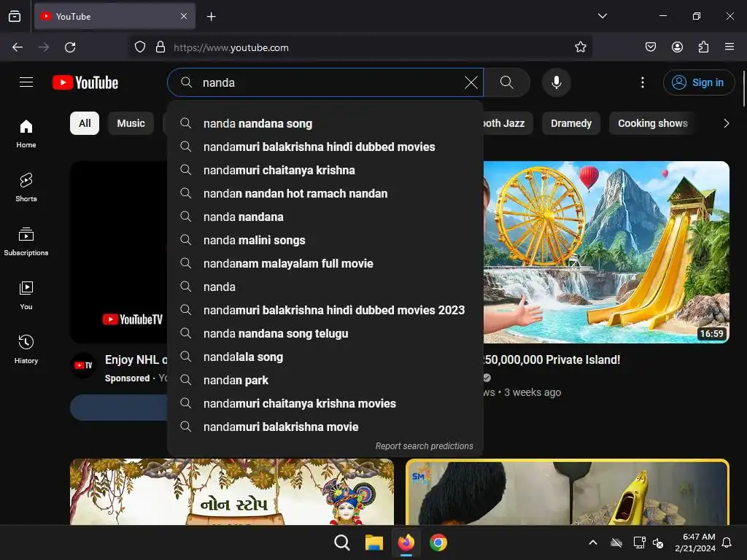Click the Sign in button
Image resolution: width=747 pixels, height=560 pixels.
[x=698, y=82]
